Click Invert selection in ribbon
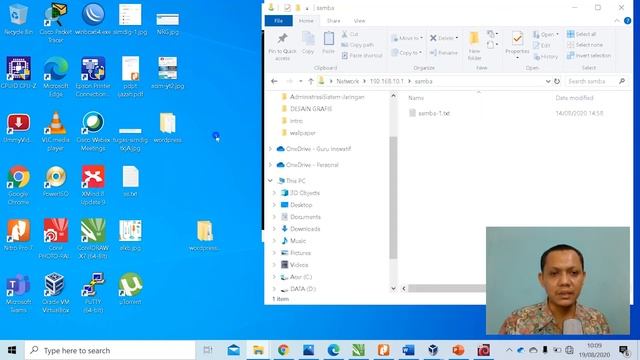The image size is (640, 360). pos(589,56)
